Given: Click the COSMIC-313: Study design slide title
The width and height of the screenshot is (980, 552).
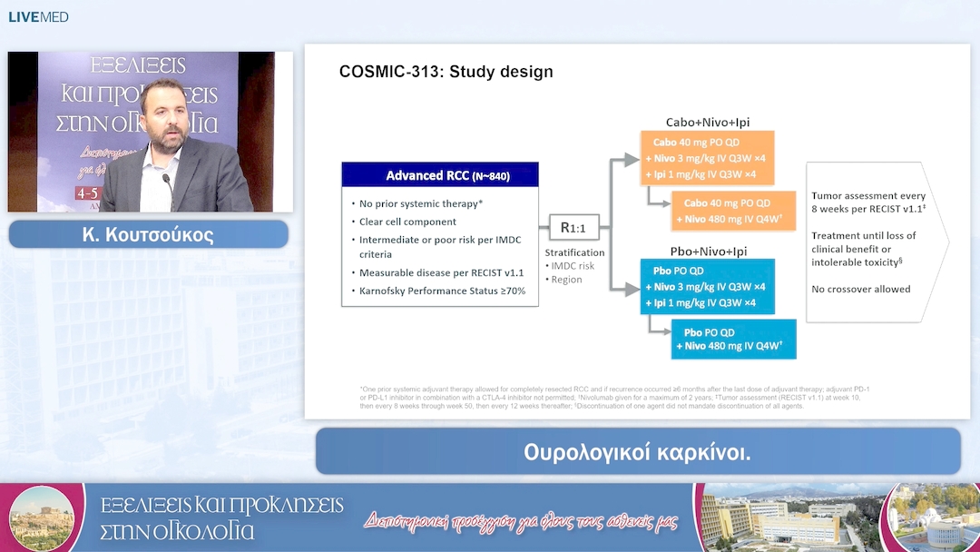Looking at the screenshot, I should [x=446, y=72].
